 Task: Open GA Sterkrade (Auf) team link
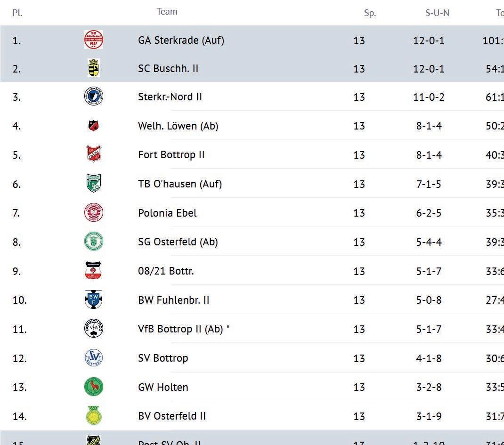(181, 40)
